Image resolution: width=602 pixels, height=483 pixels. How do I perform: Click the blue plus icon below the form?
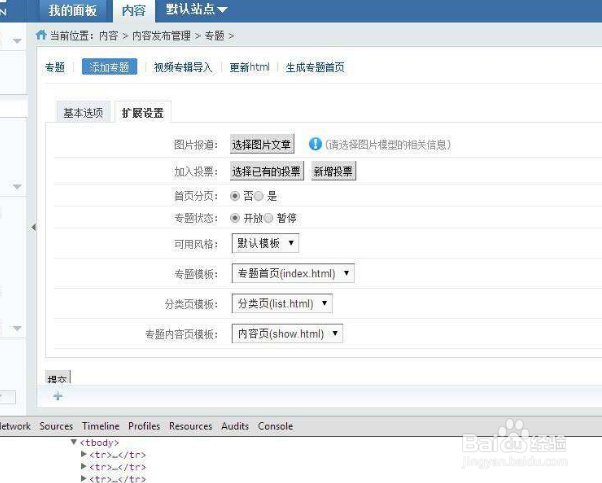click(x=58, y=396)
